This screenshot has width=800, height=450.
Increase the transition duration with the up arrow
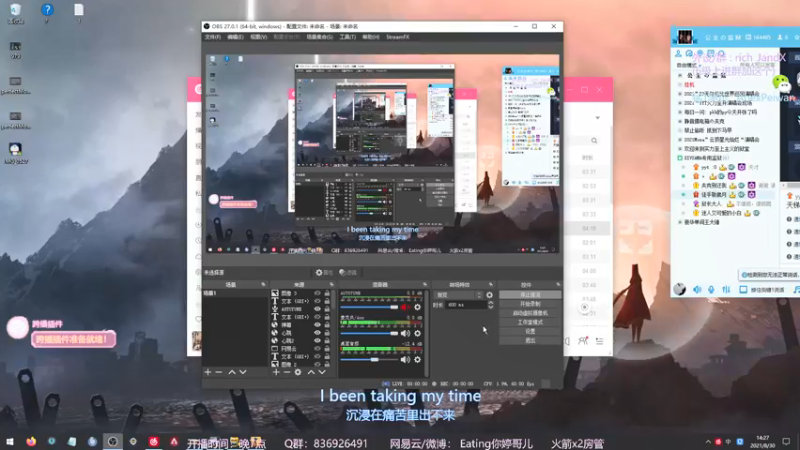click(x=490, y=303)
